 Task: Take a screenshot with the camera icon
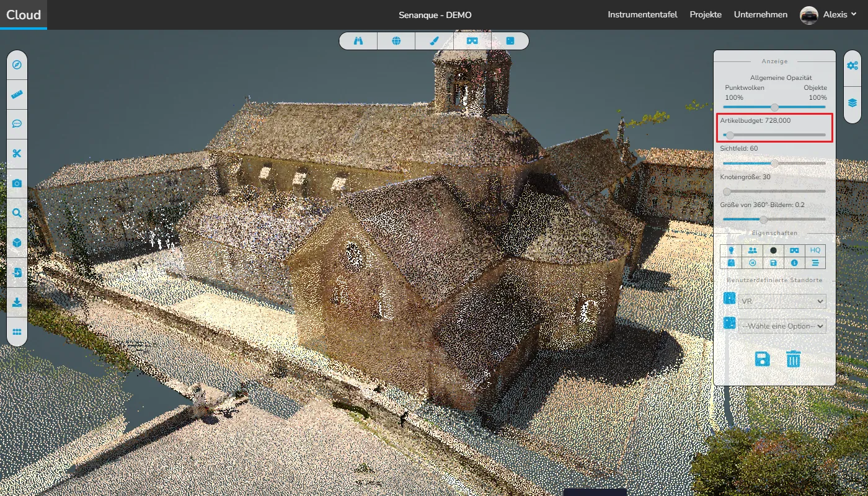point(17,184)
